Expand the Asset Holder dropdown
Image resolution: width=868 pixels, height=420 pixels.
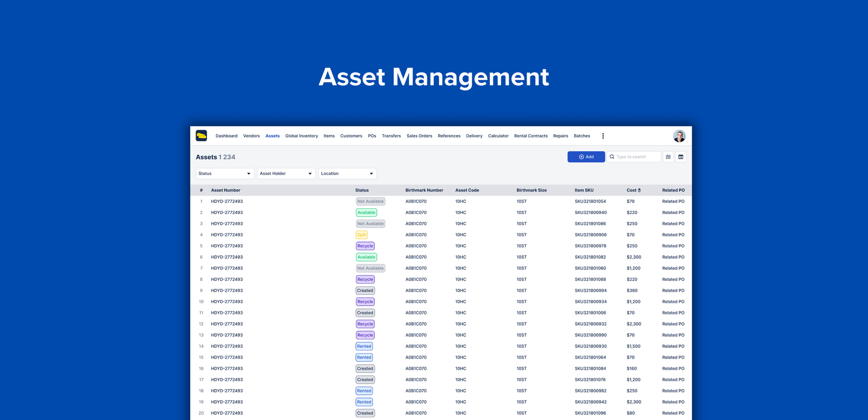pos(286,173)
